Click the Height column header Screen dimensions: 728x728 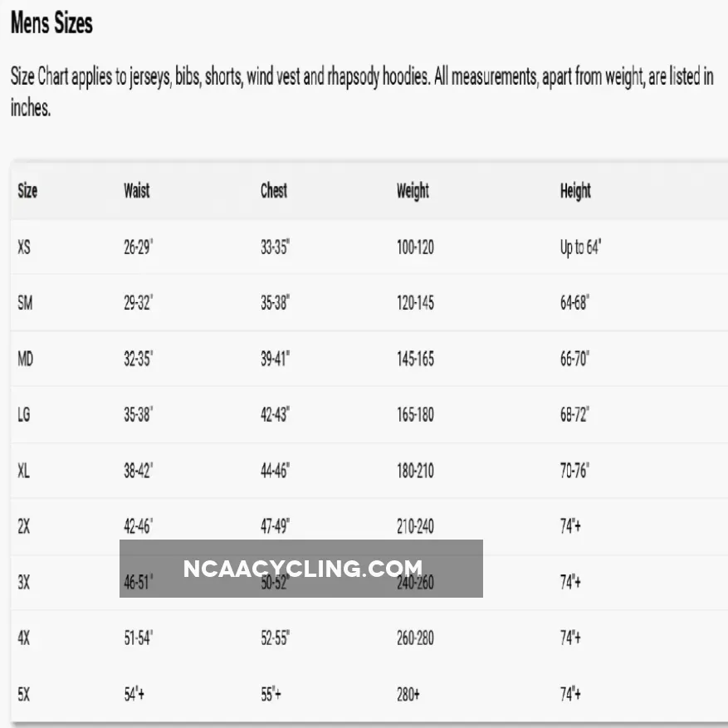coord(575,191)
